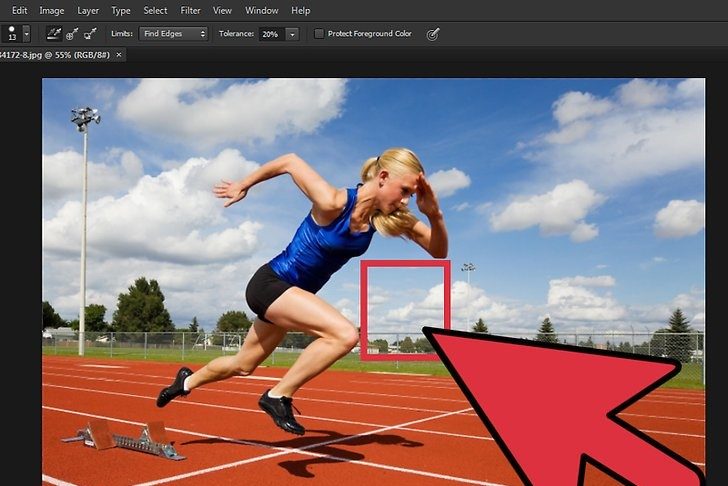Image resolution: width=728 pixels, height=486 pixels.
Task: Open the Filter menu
Action: [x=190, y=10]
